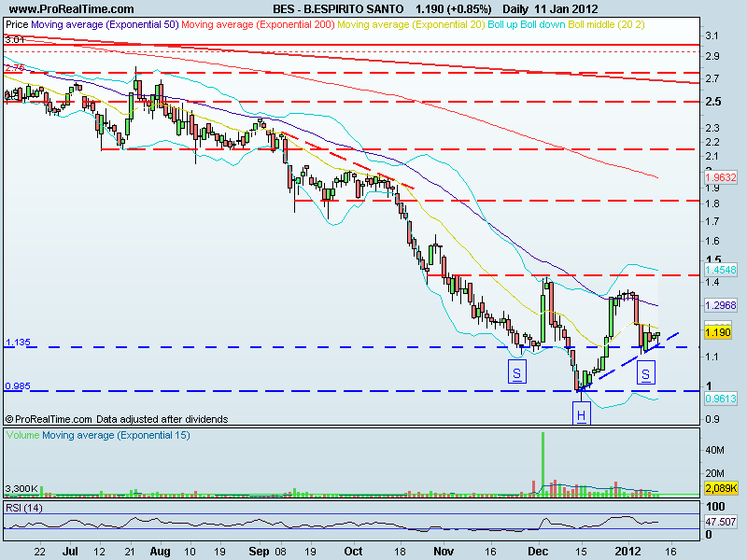
Task: Click the Daily 11 Jan 2012 label
Action: click(x=550, y=8)
